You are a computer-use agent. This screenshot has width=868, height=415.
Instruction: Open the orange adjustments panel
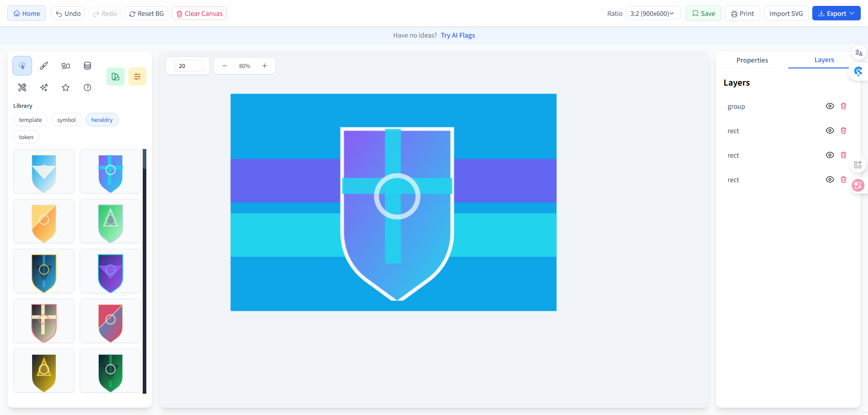[x=137, y=77]
